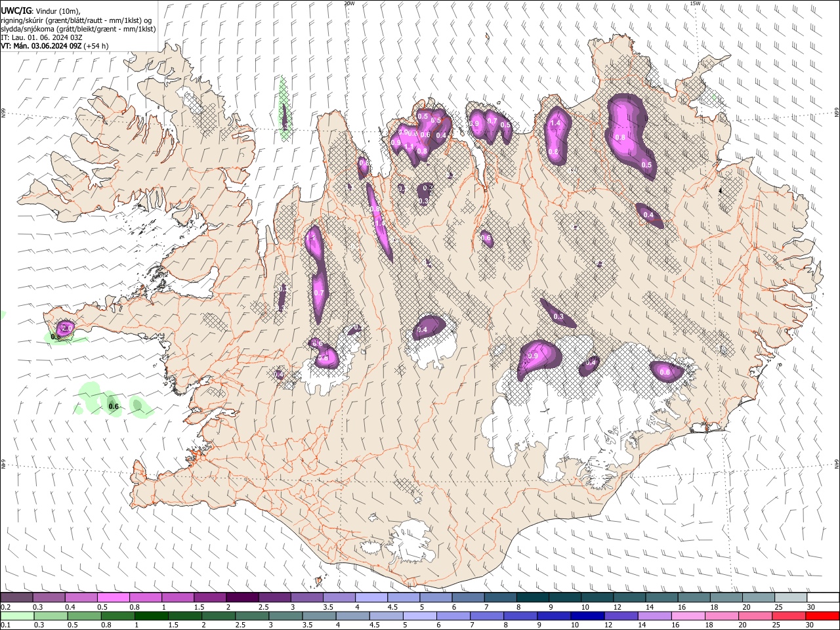Click 'VT: Mán. 03.06.2024 09Z (+54 h)' line
Screen dimensions: 840x630
(x=54, y=46)
